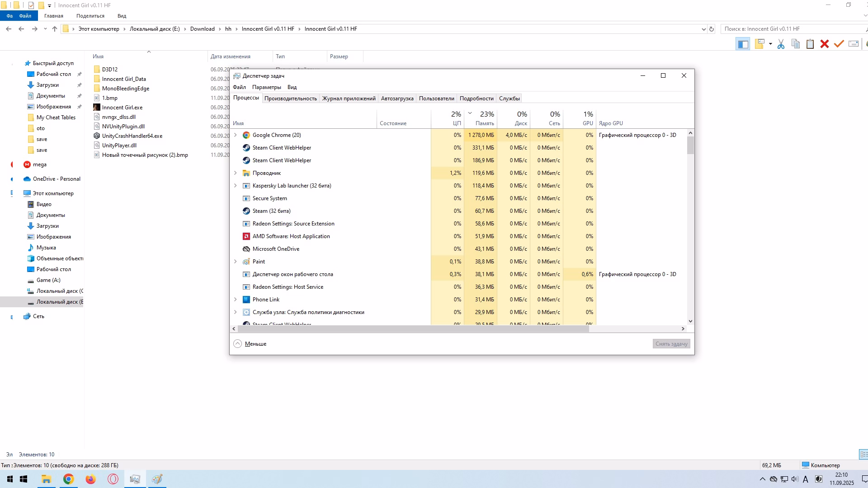Expand the Paint process group
Viewport: 868px width, 488px height.
[x=235, y=262]
